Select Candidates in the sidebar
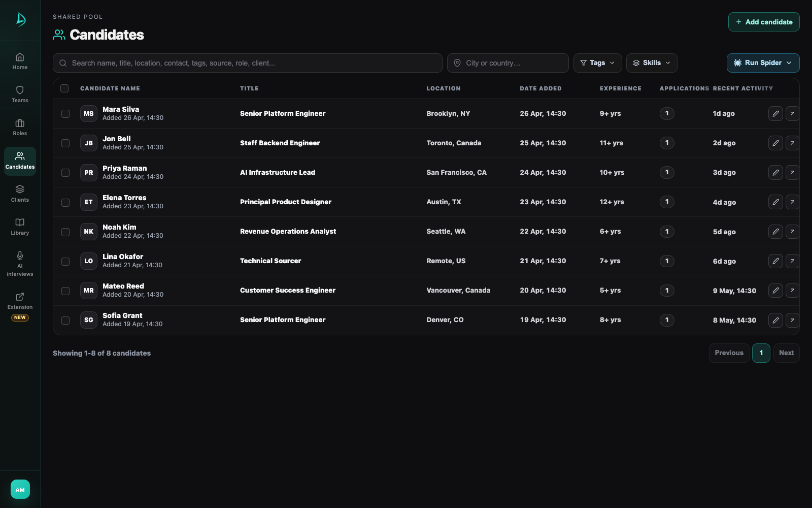 (20, 161)
